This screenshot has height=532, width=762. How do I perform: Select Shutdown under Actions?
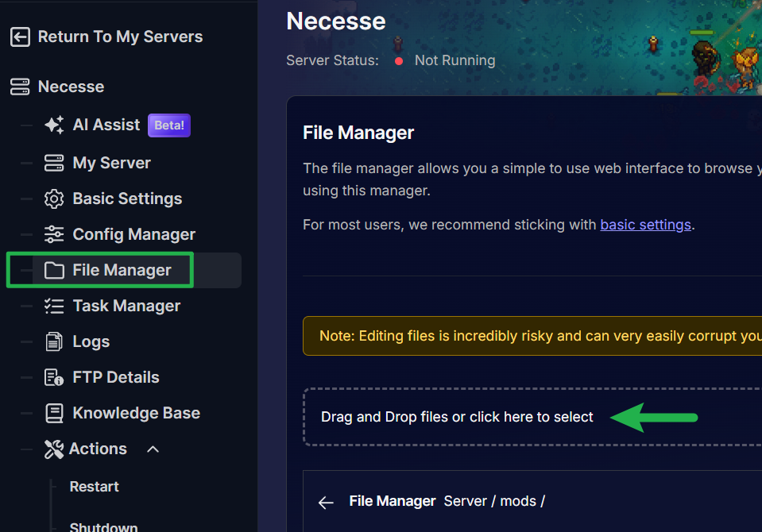[x=103, y=526]
